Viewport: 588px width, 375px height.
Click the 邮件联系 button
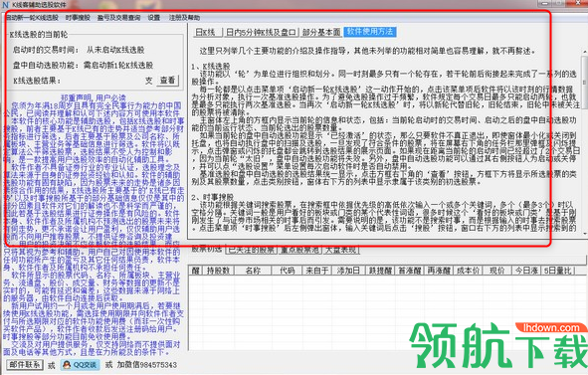pyautogui.click(x=25, y=365)
